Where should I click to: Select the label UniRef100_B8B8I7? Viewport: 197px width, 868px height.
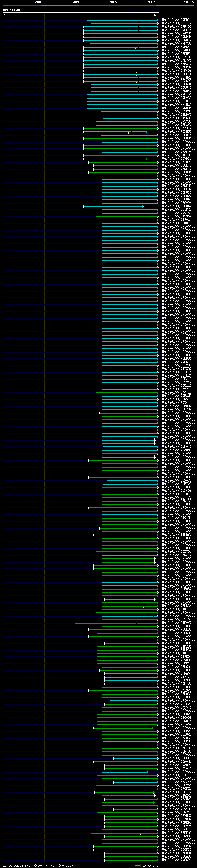(x=177, y=64)
